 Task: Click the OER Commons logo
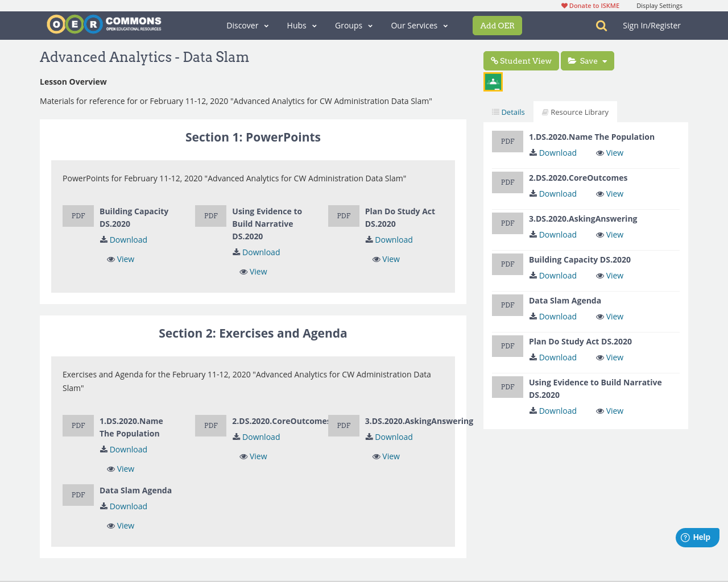click(x=104, y=24)
